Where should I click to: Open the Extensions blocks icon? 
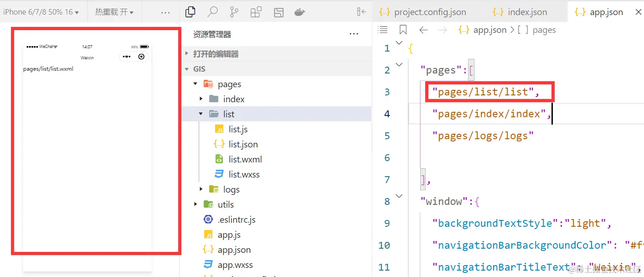click(x=256, y=12)
